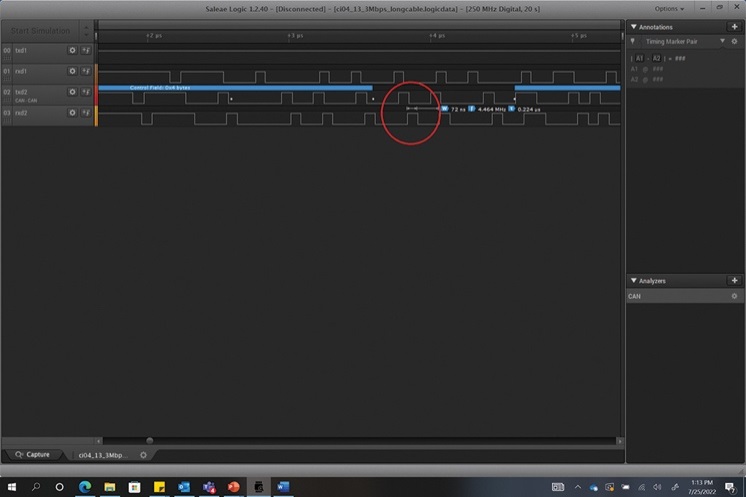Open Timing Marker Pair settings gear
Viewport: 746px width, 497px height.
pyautogui.click(x=735, y=41)
